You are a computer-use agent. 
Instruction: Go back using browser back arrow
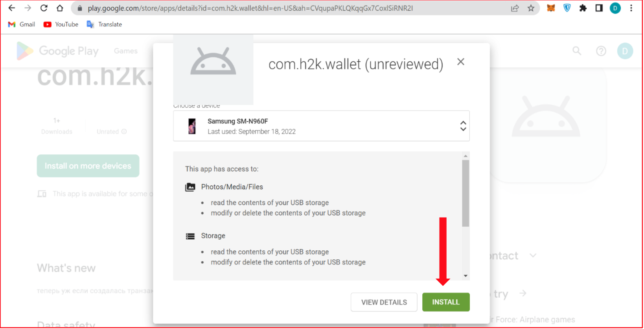pyautogui.click(x=12, y=8)
